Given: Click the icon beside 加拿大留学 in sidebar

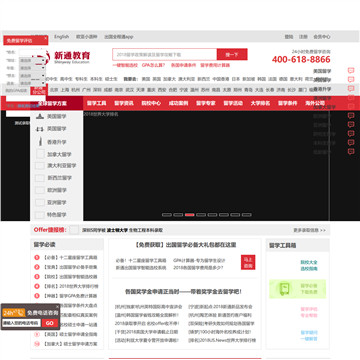Looking at the screenshot, I should point(40,154).
